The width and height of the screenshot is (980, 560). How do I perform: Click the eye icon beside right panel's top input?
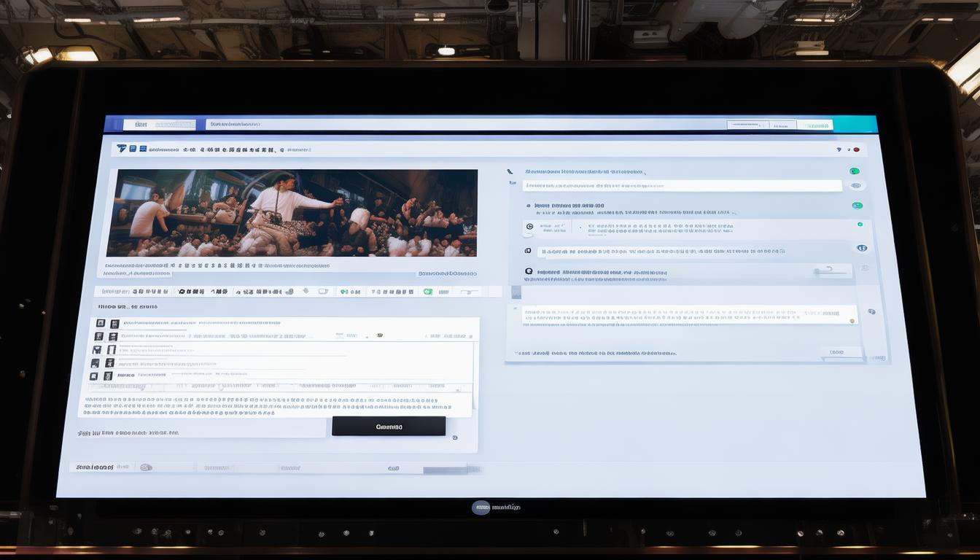857,186
